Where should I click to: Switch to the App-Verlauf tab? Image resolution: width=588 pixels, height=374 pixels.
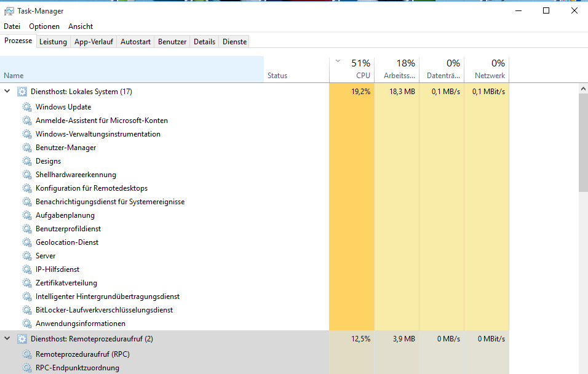[x=93, y=42]
